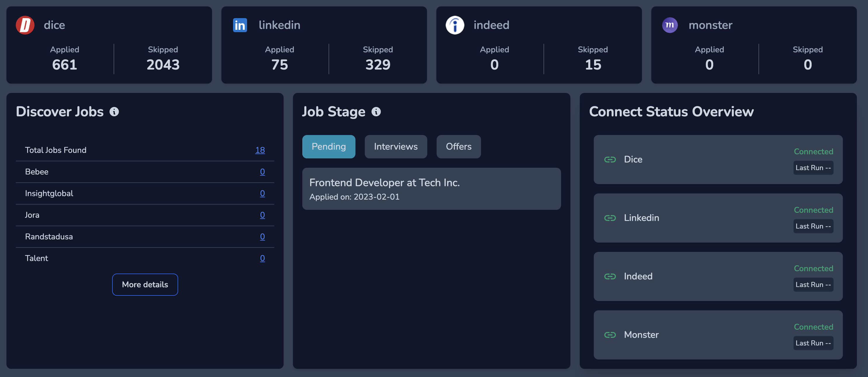The width and height of the screenshot is (868, 377).
Task: Switch to the Interviews tab
Action: (x=395, y=147)
